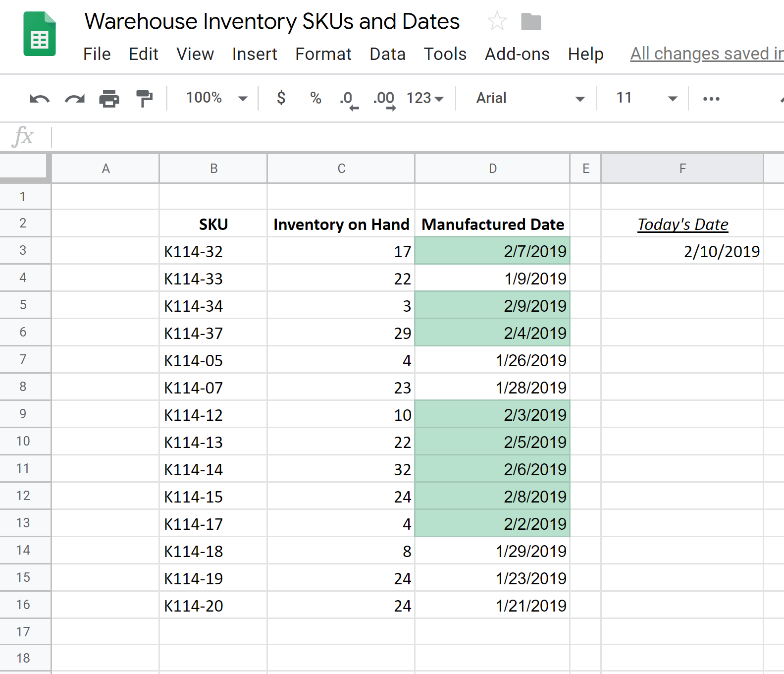Open the File menu
The width and height of the screenshot is (784, 674).
coord(97,54)
